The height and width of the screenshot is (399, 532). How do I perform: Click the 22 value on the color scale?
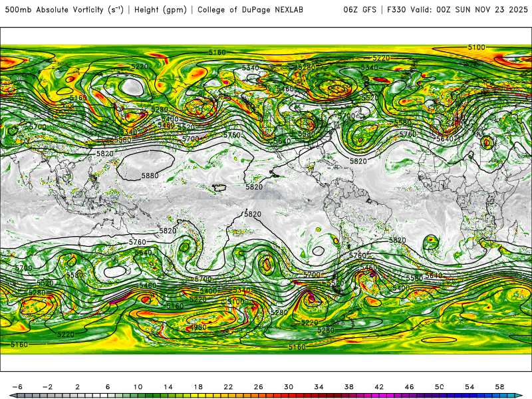coord(228,387)
